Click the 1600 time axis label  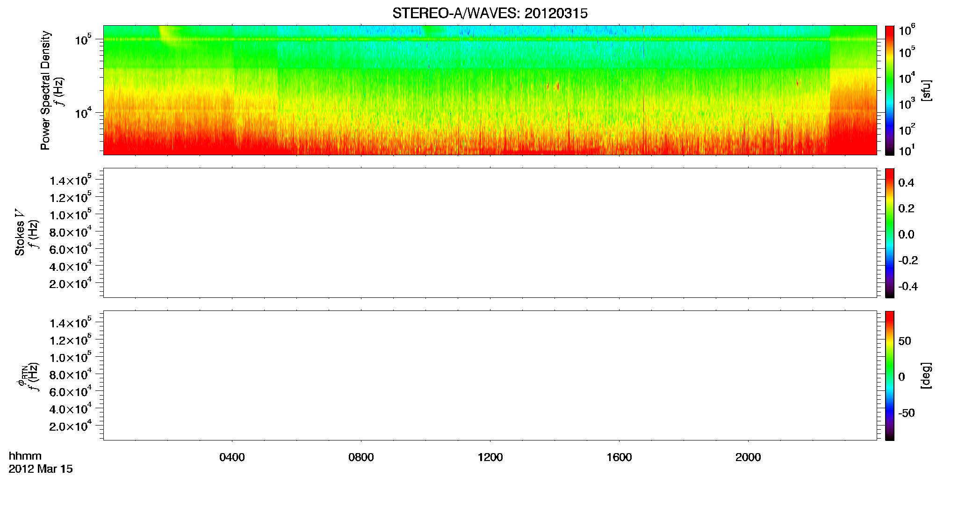(x=619, y=457)
